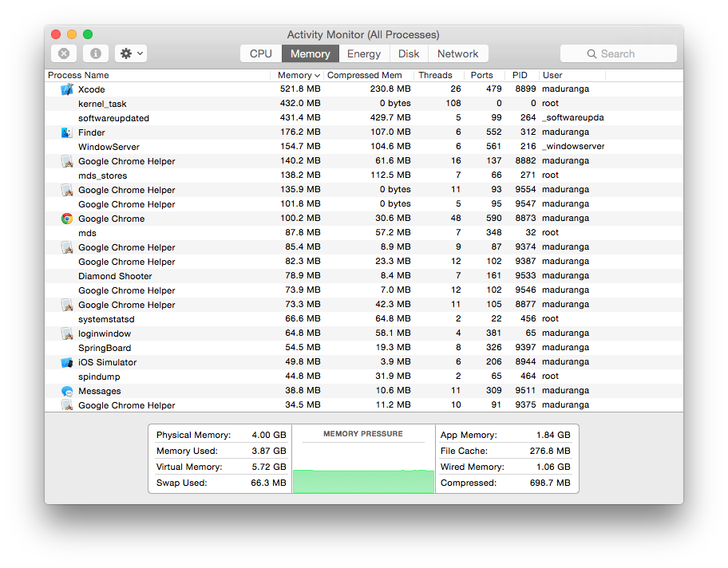Viewport: 728px width, 568px height.
Task: Click the Activity Monitor window title
Action: [363, 35]
